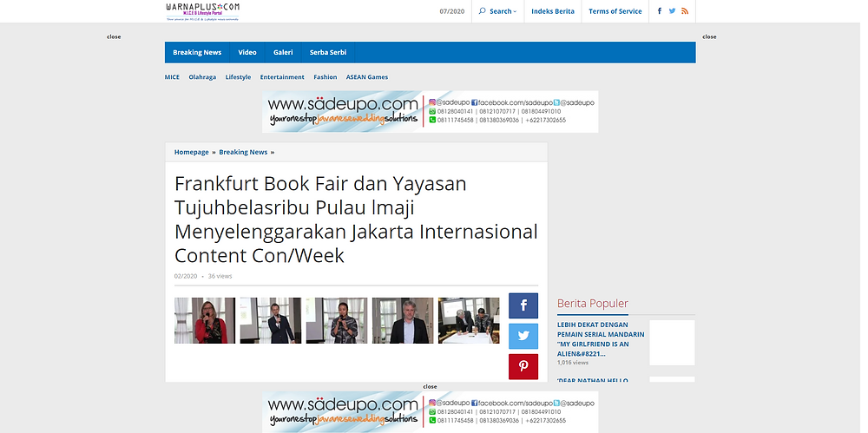Open the RSS feed icon

(x=685, y=11)
